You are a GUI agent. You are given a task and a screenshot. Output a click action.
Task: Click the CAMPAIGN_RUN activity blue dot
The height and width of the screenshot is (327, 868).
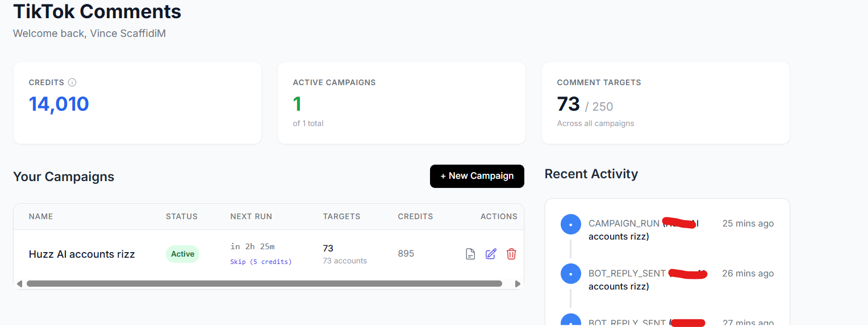coord(570,224)
